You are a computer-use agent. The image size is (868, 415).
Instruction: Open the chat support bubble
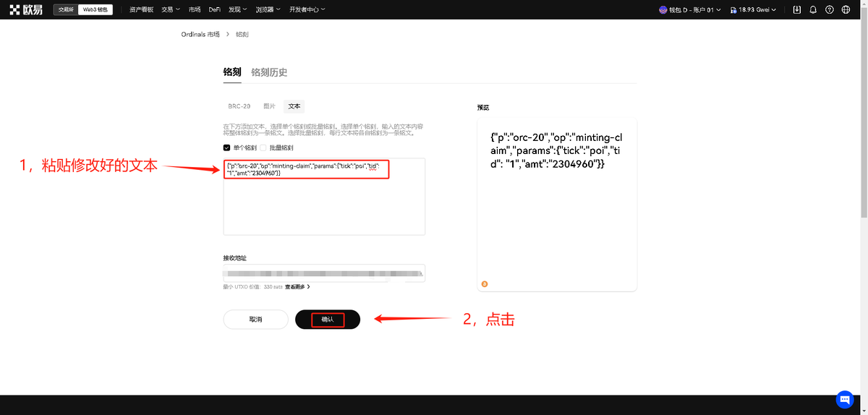point(845,399)
